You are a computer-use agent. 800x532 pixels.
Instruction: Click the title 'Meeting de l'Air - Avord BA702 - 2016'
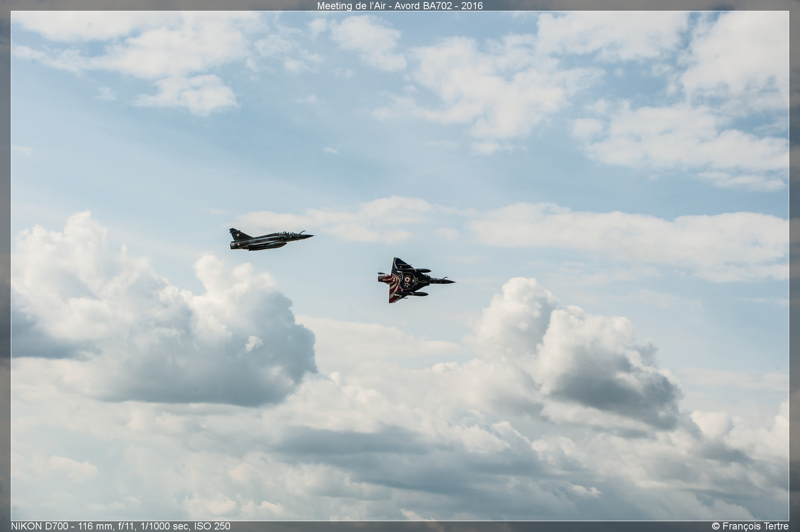(400, 6)
